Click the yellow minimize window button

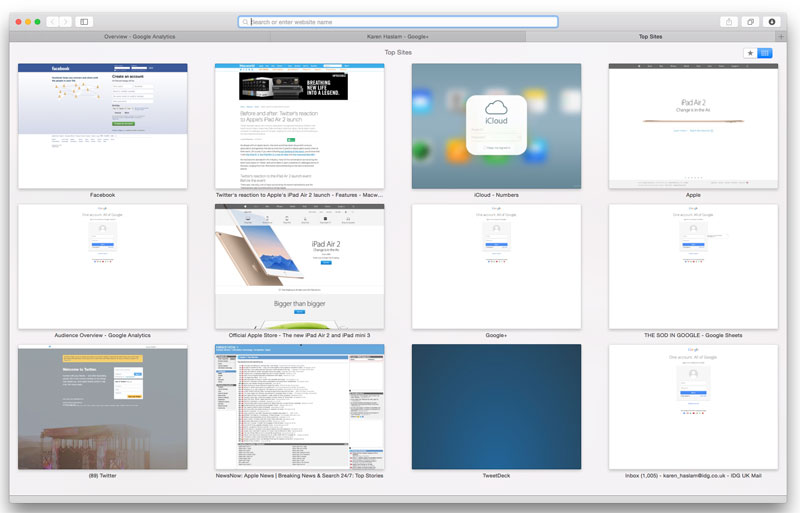click(28, 22)
